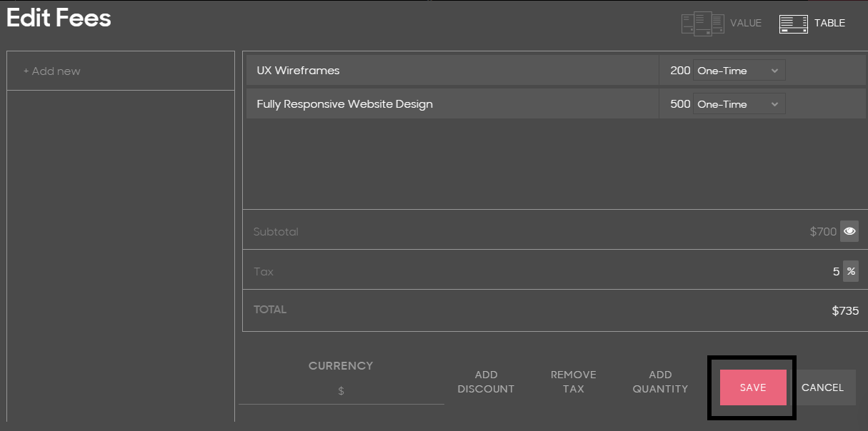Open UX Wireframes One-Time dropdown
Viewport: 868px width, 431px height.
[x=739, y=71]
